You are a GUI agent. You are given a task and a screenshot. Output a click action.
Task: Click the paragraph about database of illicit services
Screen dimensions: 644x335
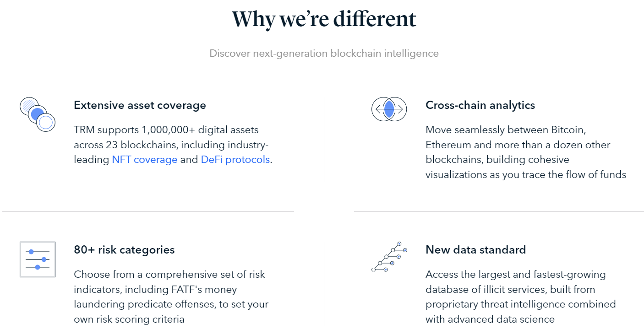[x=521, y=297]
